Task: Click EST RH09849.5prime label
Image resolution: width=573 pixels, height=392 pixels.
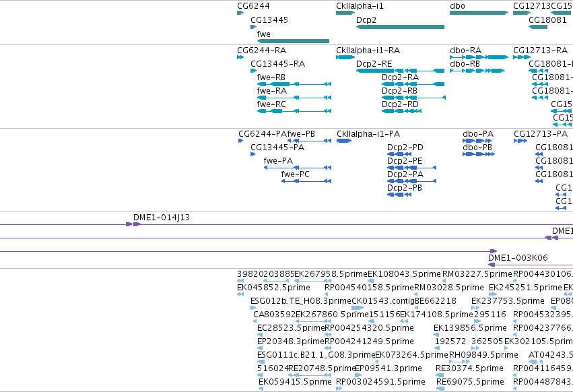Action: pos(483,356)
